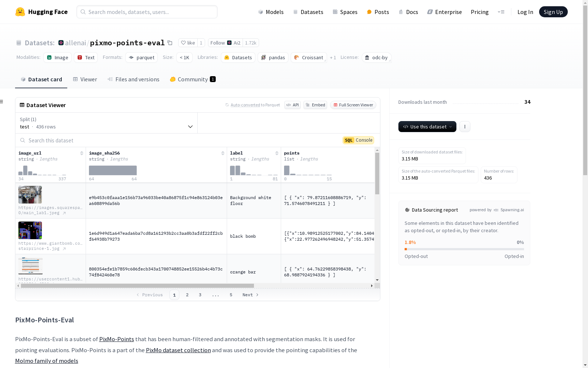Open the Spaces menu item

[x=345, y=12]
